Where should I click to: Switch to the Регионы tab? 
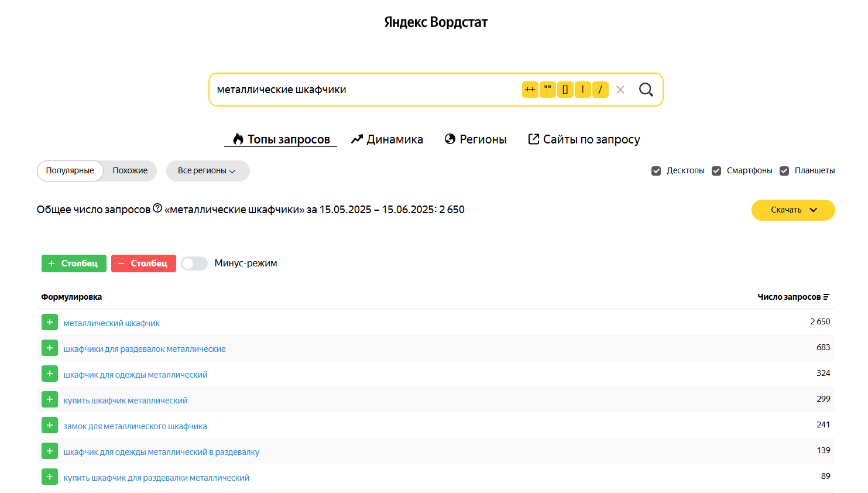click(476, 139)
